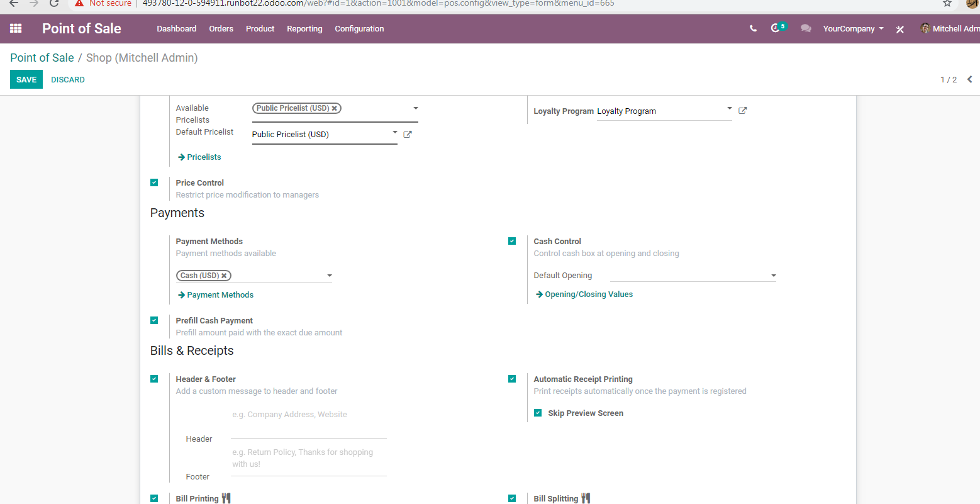Expand Payment Methods selection dropdown

[330, 276]
